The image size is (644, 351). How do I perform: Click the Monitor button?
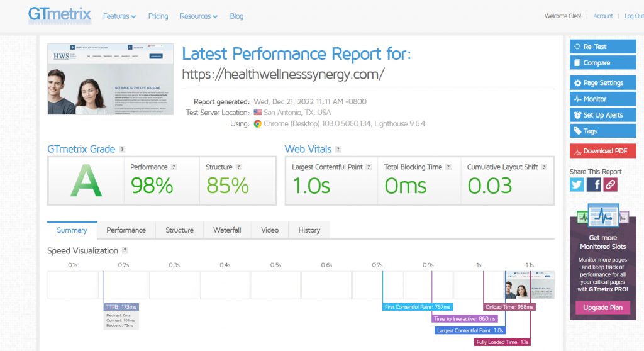click(x=602, y=99)
